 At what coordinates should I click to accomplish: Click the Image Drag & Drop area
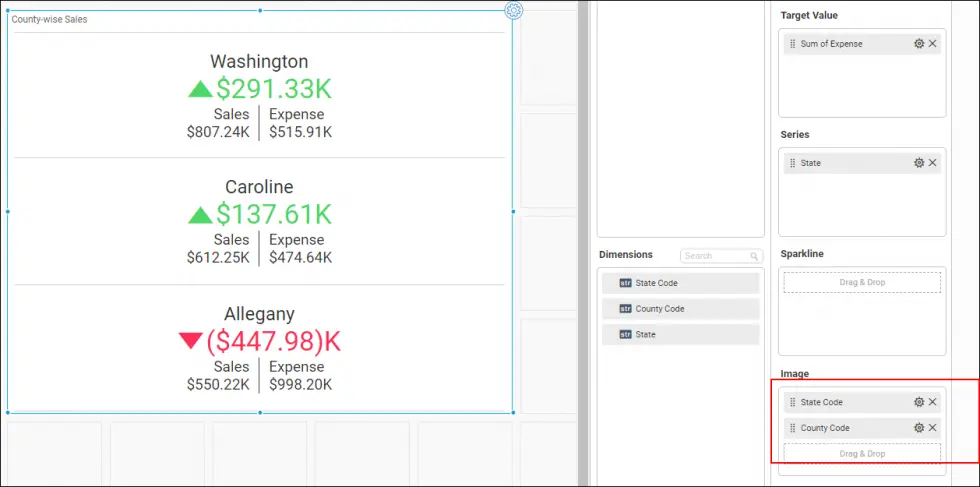coord(861,454)
